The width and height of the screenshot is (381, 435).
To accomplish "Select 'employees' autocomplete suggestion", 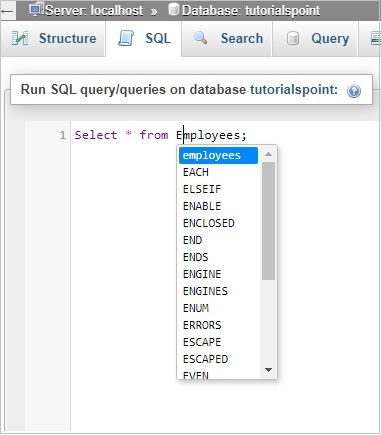I will 218,155.
